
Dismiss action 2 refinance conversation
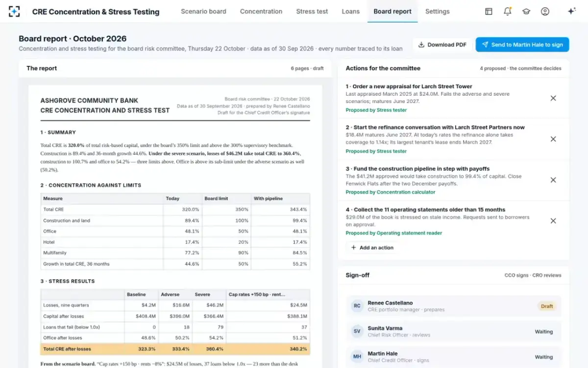pos(553,139)
